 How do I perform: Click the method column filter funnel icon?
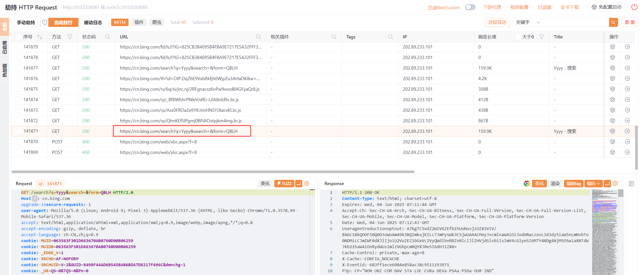point(70,37)
